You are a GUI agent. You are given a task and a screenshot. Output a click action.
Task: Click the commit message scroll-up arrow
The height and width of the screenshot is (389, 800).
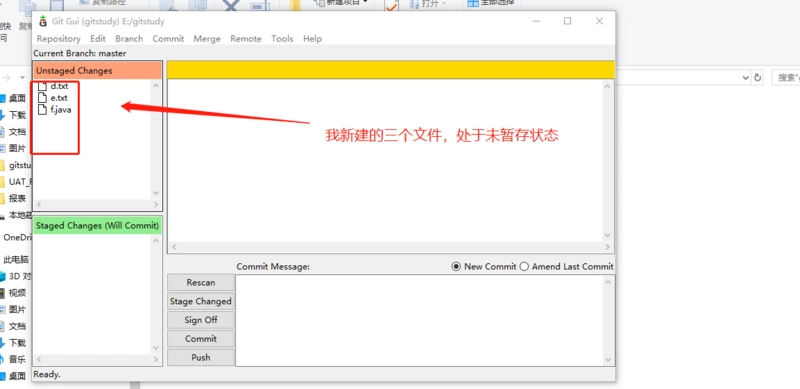(x=608, y=282)
